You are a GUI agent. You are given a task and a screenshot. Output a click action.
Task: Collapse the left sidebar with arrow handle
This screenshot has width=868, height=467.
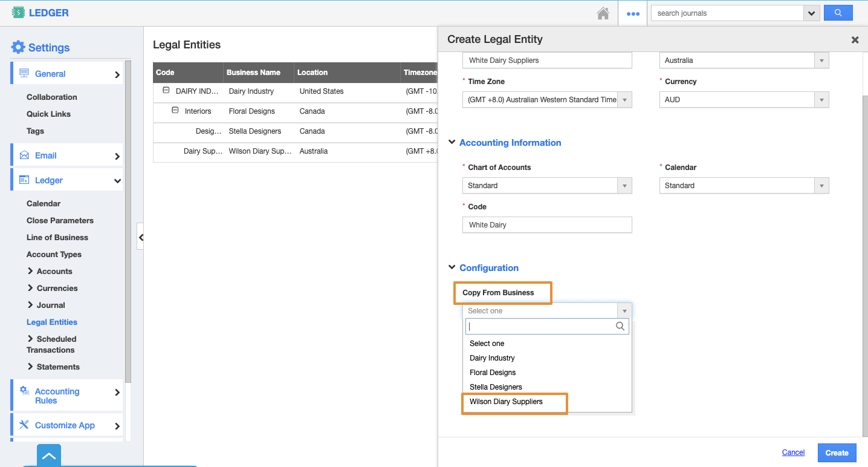click(x=140, y=237)
